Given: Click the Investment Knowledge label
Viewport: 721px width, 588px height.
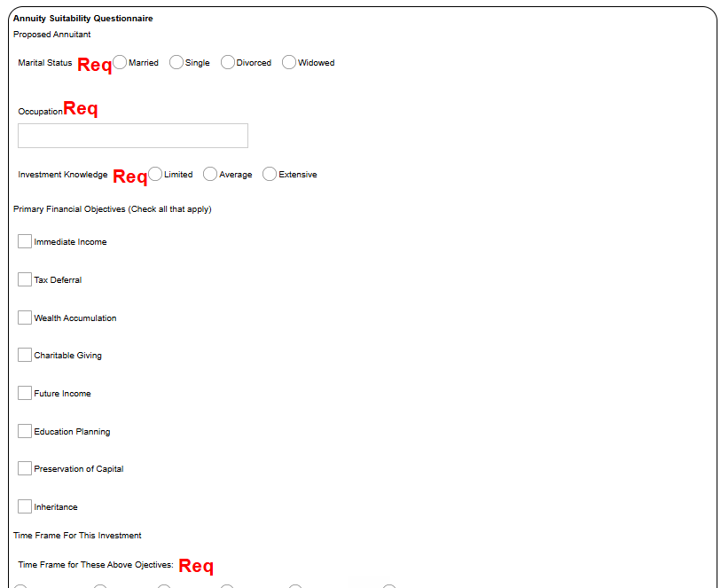Looking at the screenshot, I should [63, 175].
